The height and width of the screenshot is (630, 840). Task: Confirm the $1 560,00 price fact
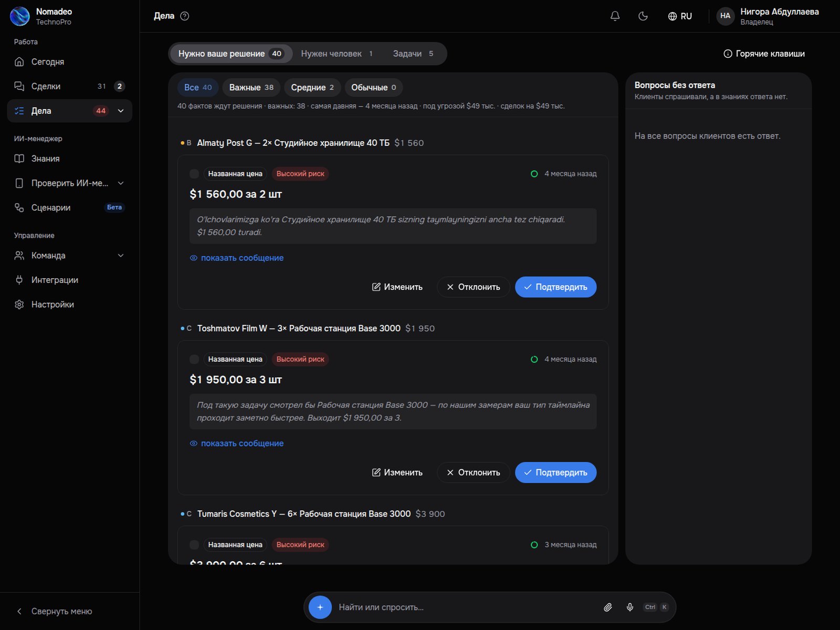click(555, 287)
